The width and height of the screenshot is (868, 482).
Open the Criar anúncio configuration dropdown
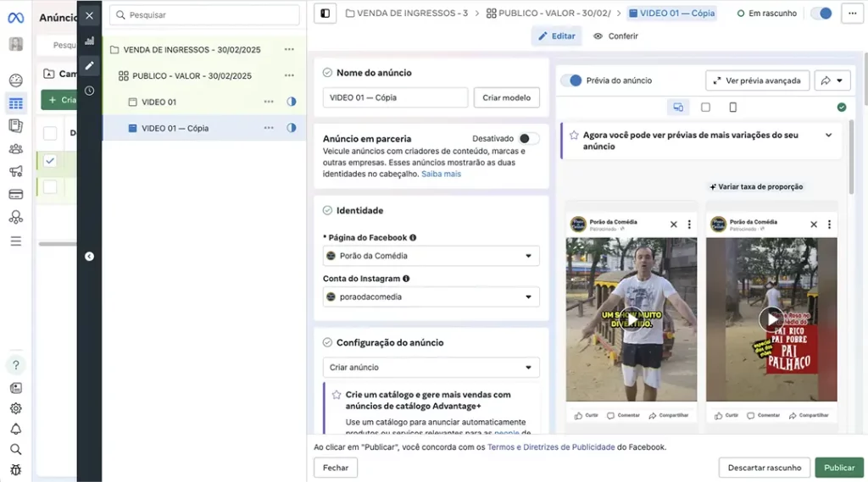pos(431,368)
